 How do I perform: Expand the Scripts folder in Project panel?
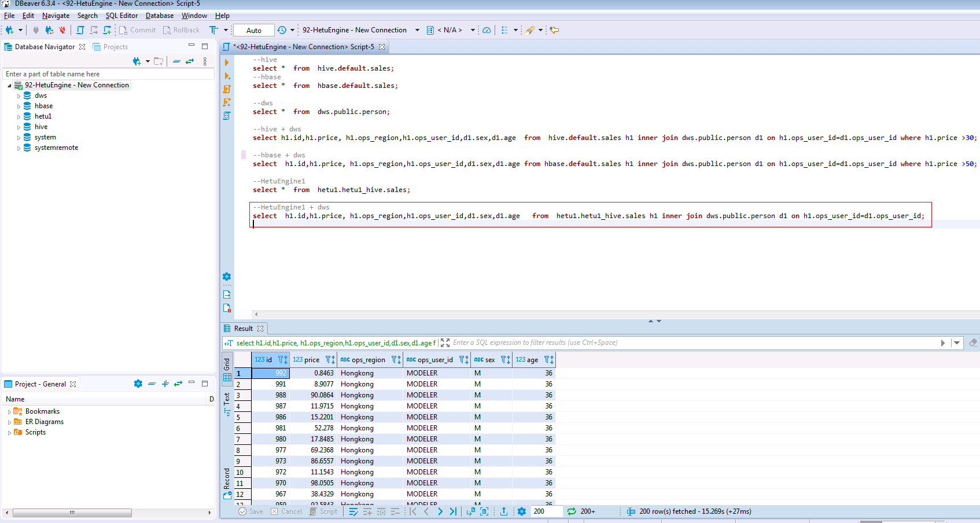[x=9, y=433]
